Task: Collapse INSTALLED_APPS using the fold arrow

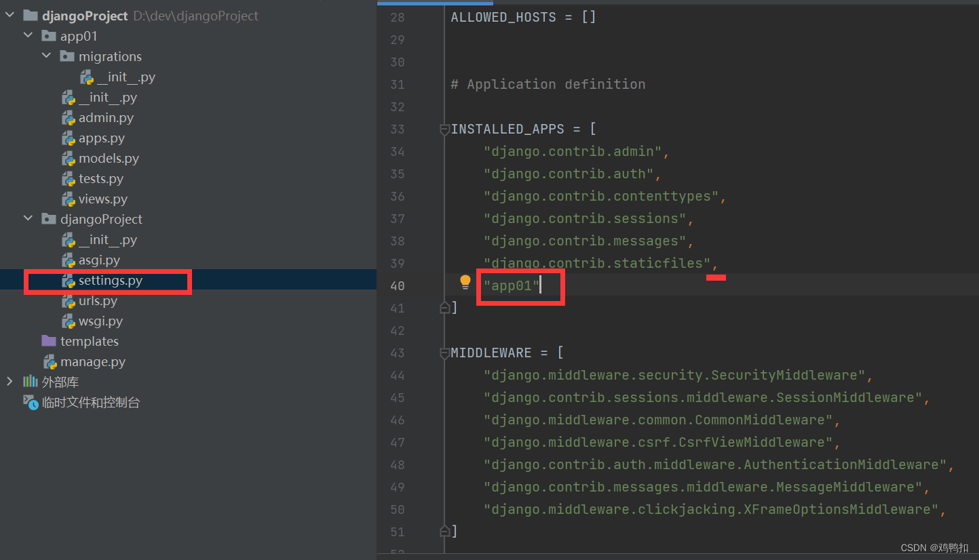Action: coord(444,128)
